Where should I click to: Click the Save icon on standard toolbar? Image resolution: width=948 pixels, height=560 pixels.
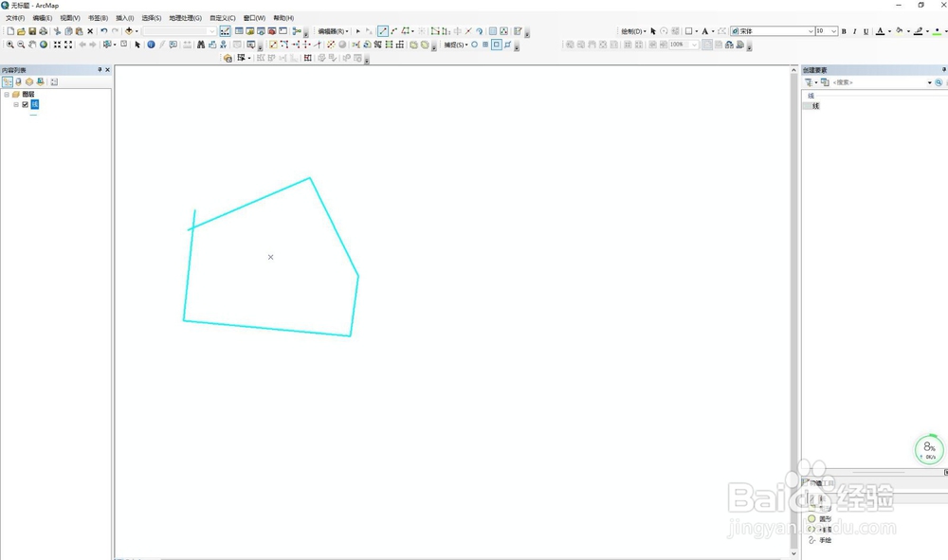coord(33,29)
